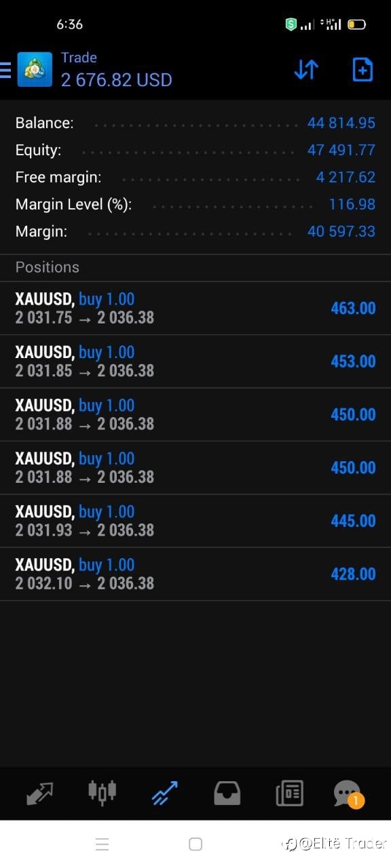Open Android recent apps menu button
The image size is (391, 868).
[x=102, y=844]
